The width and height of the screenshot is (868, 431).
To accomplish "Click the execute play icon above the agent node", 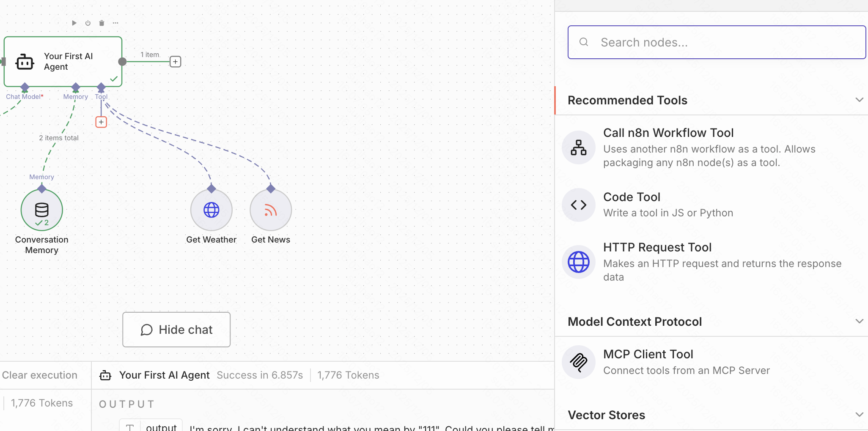I will click(74, 23).
